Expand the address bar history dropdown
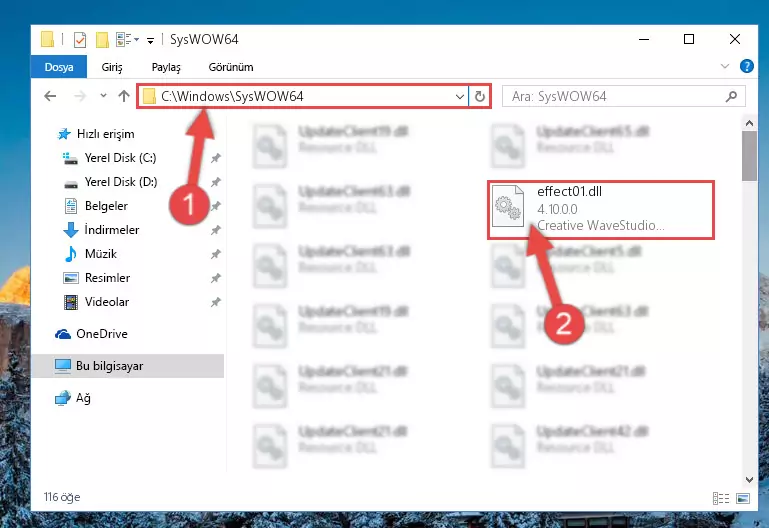The height and width of the screenshot is (528, 769). point(460,97)
